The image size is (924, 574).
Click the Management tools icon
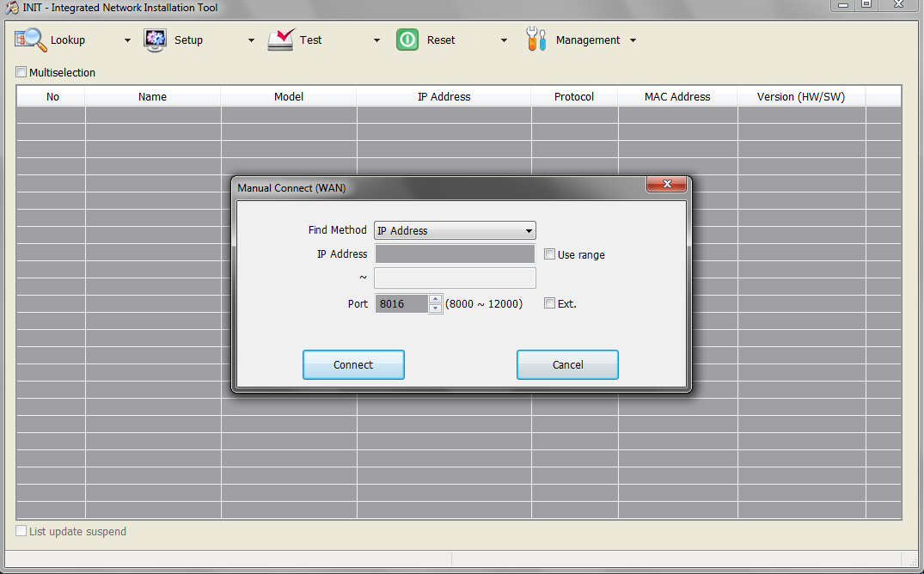click(x=535, y=40)
